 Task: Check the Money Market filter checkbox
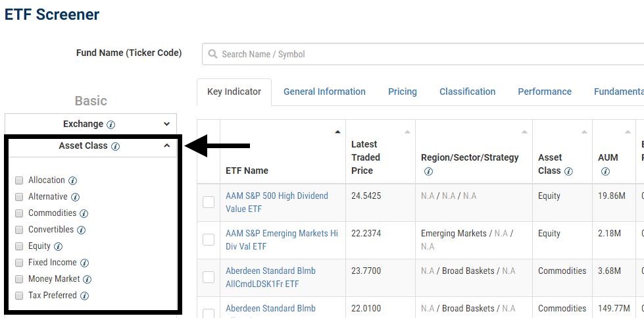(x=19, y=279)
